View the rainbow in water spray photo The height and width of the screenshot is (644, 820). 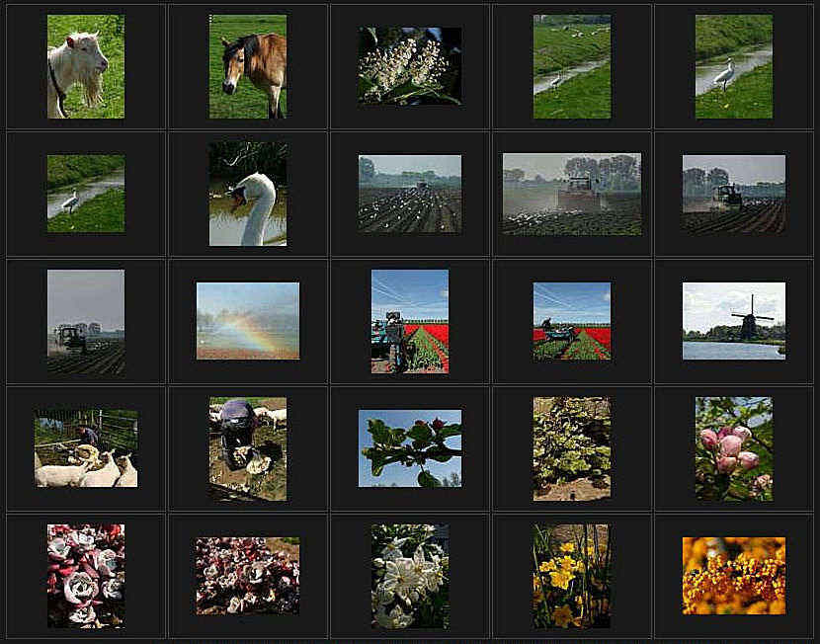point(247,321)
